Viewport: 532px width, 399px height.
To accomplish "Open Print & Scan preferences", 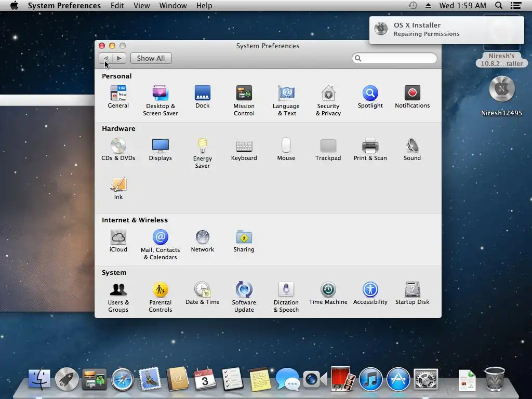I will (370, 149).
